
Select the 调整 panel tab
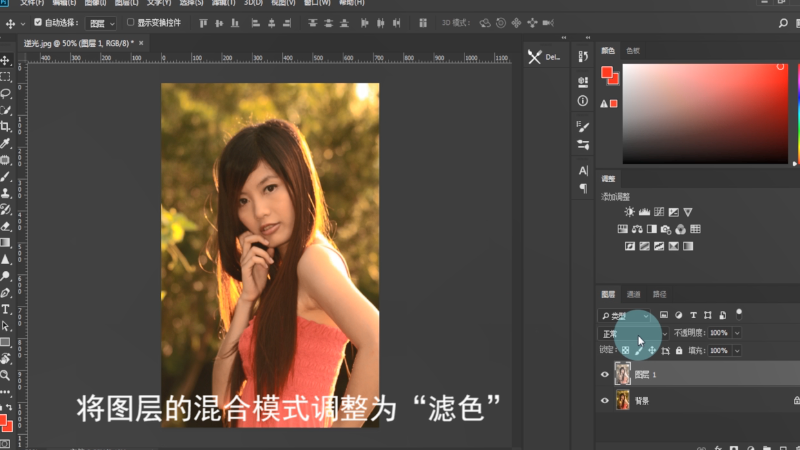point(608,179)
